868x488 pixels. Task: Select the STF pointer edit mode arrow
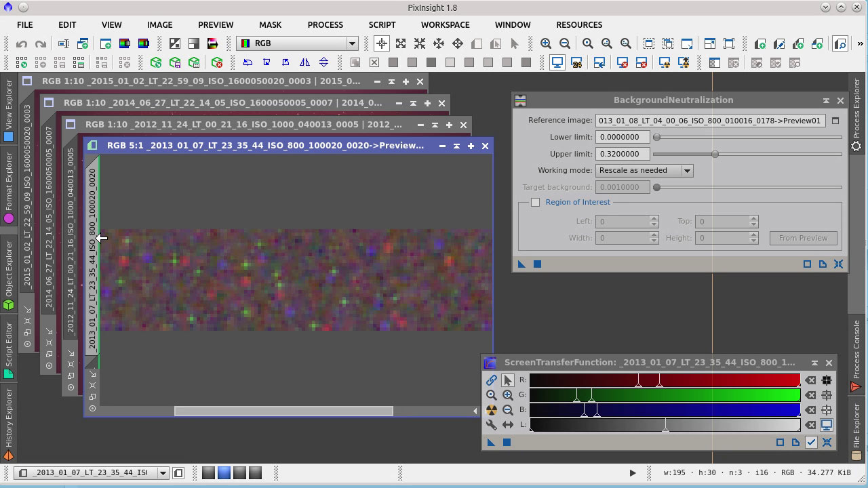tap(508, 380)
